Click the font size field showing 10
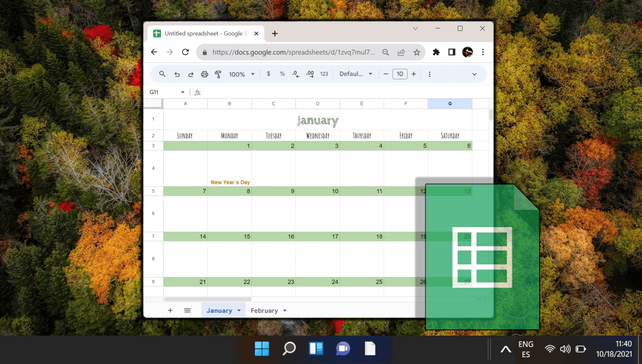The height and width of the screenshot is (364, 642). 400,74
